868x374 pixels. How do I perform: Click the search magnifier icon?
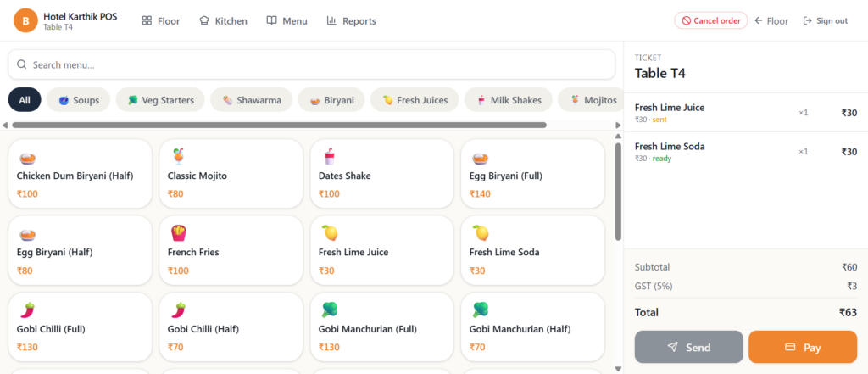[x=22, y=64]
